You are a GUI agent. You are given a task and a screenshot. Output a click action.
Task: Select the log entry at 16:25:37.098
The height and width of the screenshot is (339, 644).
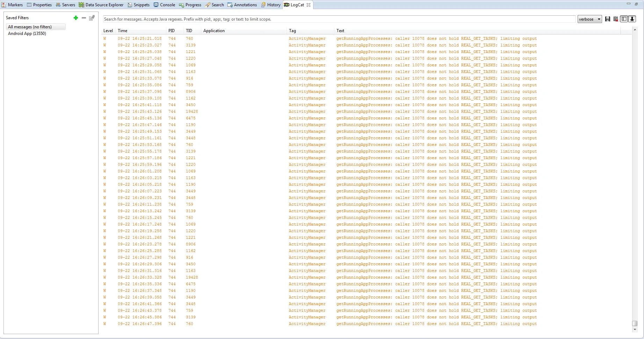[x=366, y=92]
